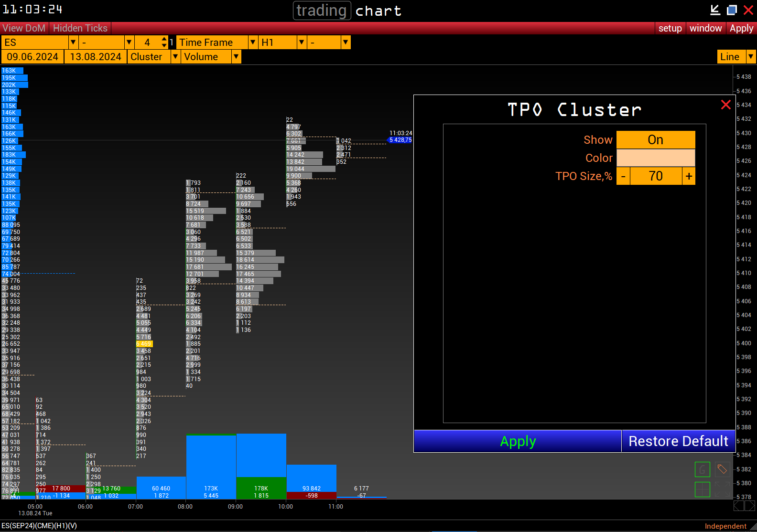Viewport: 757px width, 532px height.
Task: Click the green G icon button
Action: pyautogui.click(x=702, y=469)
